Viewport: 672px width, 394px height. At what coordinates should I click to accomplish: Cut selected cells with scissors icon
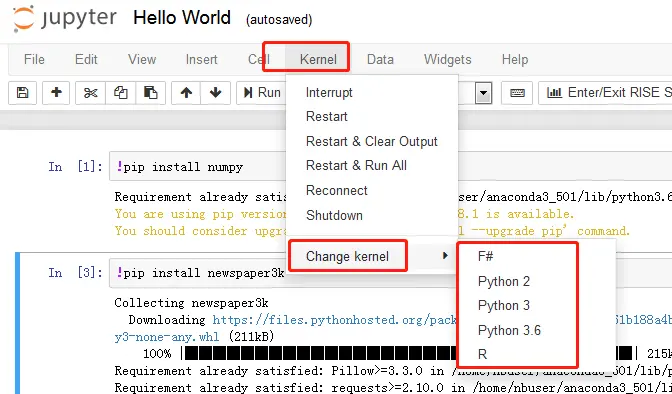[90, 93]
